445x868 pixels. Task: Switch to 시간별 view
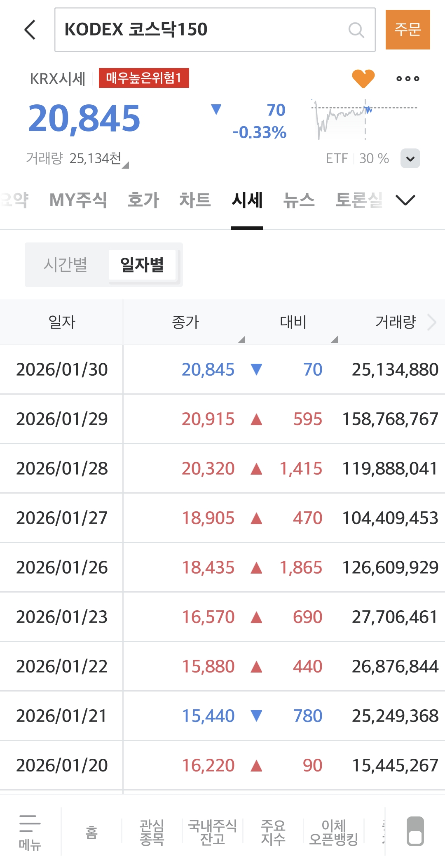[66, 265]
